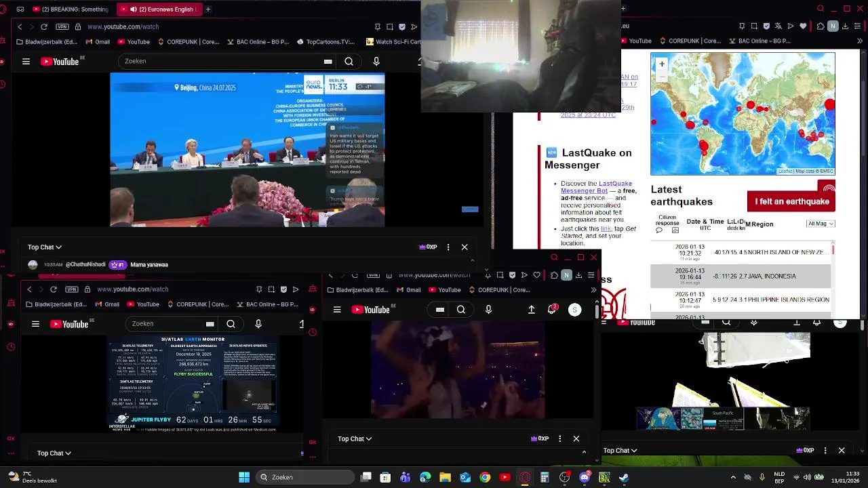The width and height of the screenshot is (868, 488).
Task: Open the All Mag magnitude filter dropdown
Action: coord(821,224)
